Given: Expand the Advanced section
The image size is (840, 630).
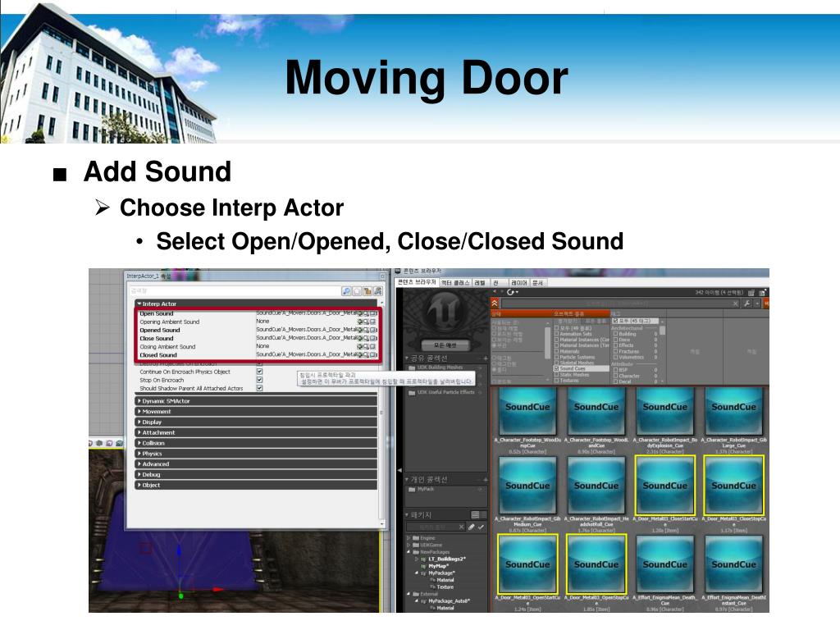Looking at the screenshot, I should coord(139,464).
